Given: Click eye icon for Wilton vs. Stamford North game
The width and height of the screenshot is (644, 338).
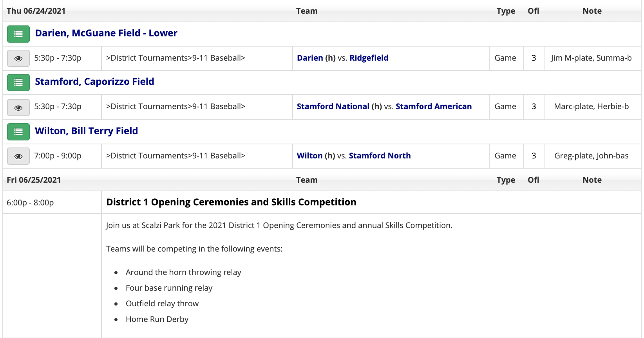Looking at the screenshot, I should point(18,156).
